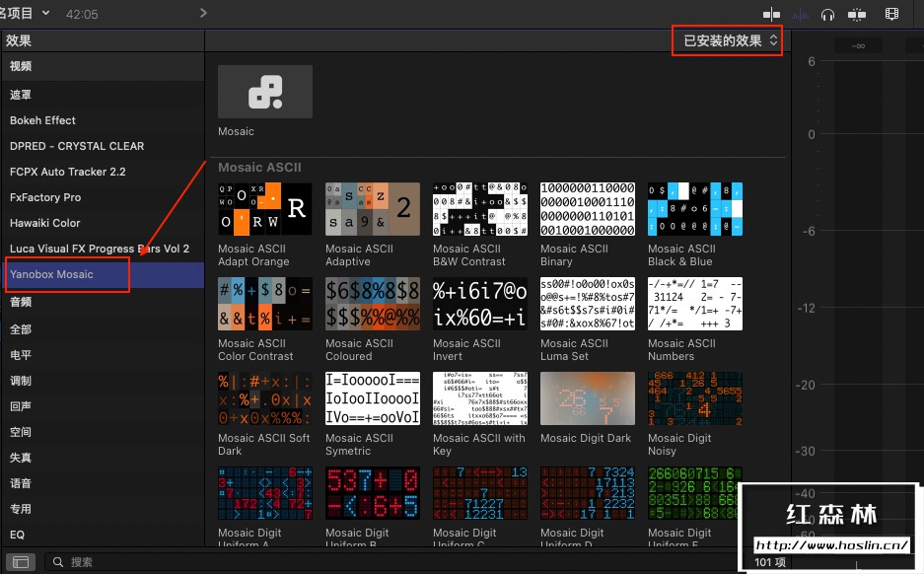Select Mosaic ASCII Adapt Orange effect
This screenshot has width=924, height=574.
pos(265,209)
